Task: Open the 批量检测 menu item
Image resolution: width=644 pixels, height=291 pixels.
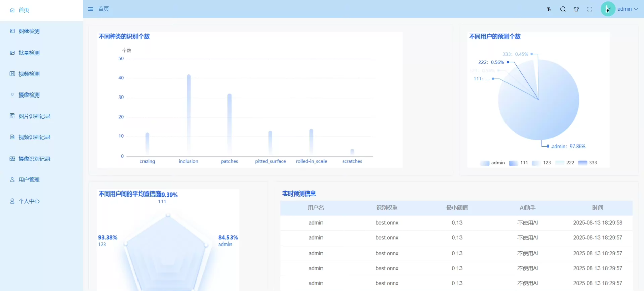Action: tap(41, 53)
